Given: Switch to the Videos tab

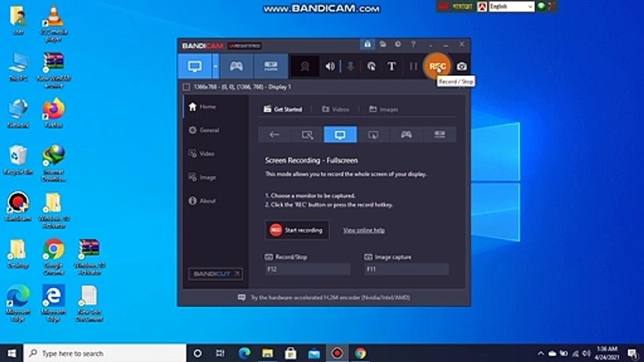Looking at the screenshot, I should pyautogui.click(x=335, y=109).
